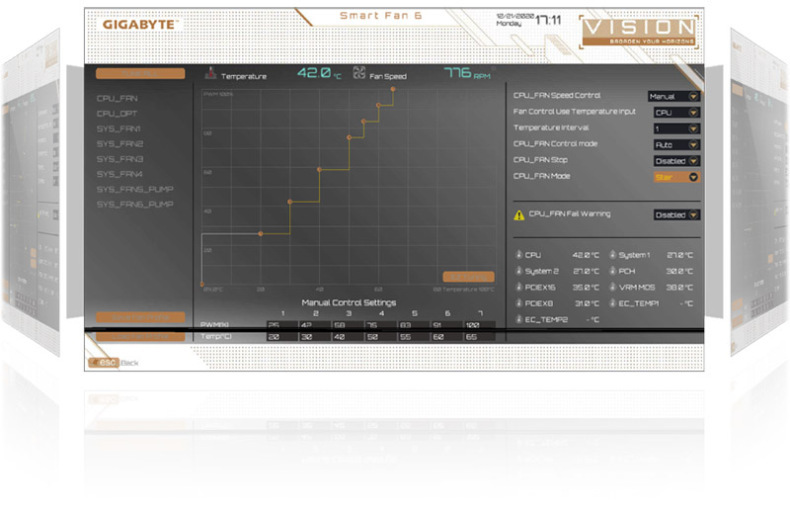This screenshot has height=506, width=790.
Task: Open Fan Control Use Temperature Input dropdown
Action: click(x=677, y=112)
